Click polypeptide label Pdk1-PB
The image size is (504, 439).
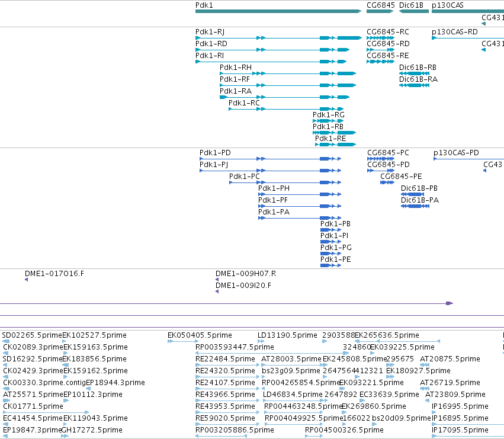pyautogui.click(x=335, y=224)
